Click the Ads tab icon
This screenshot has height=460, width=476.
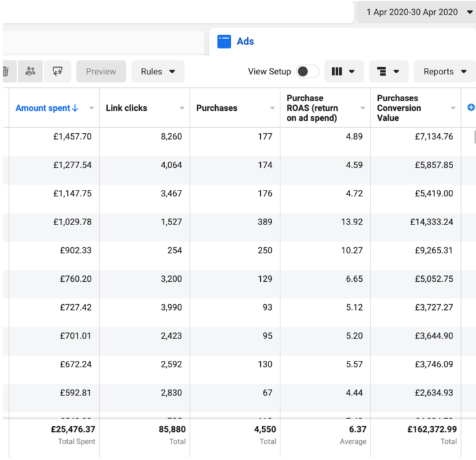(224, 41)
